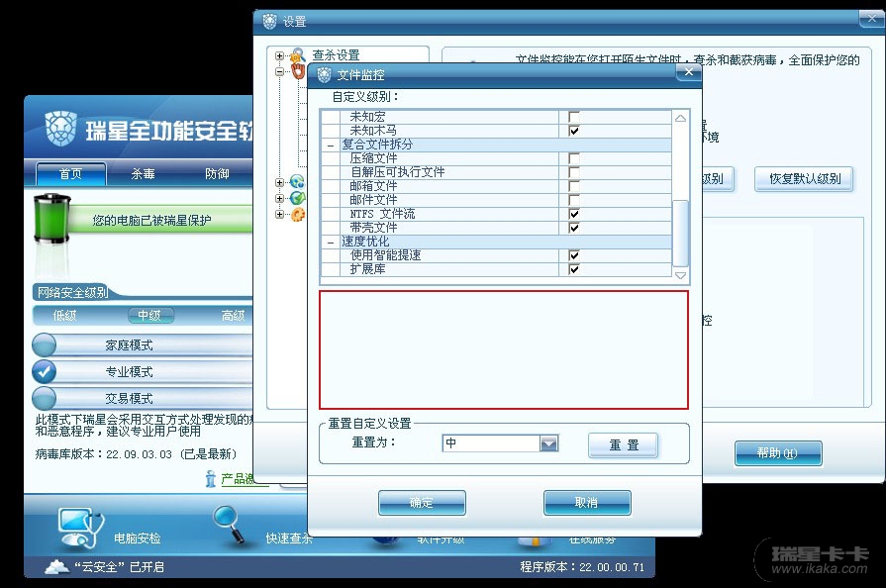Click the green battery protection status icon
Viewport: 886px width, 588px height.
(52, 219)
